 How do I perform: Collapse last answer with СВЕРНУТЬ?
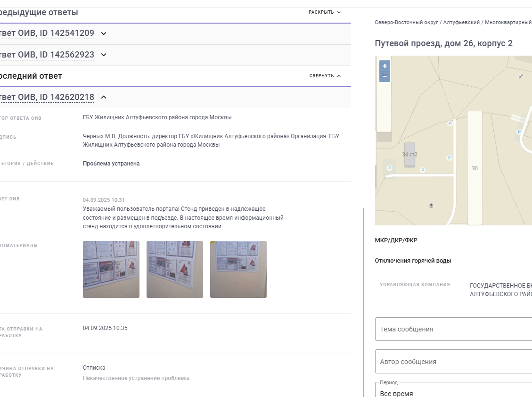[325, 76]
